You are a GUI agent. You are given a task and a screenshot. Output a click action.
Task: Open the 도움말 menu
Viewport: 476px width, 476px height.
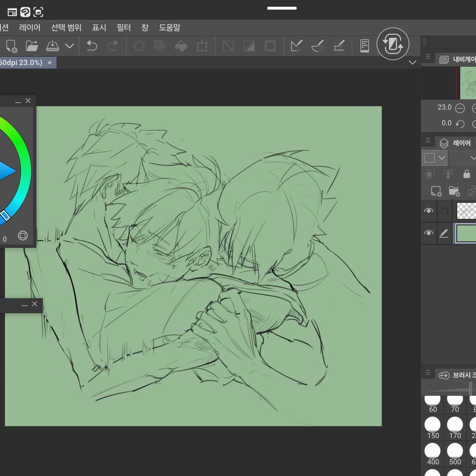pyautogui.click(x=170, y=28)
